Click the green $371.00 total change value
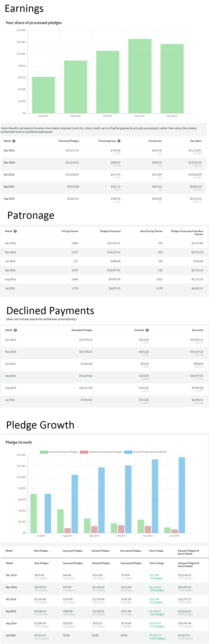Screen dimensions: 209x644 point(154,575)
